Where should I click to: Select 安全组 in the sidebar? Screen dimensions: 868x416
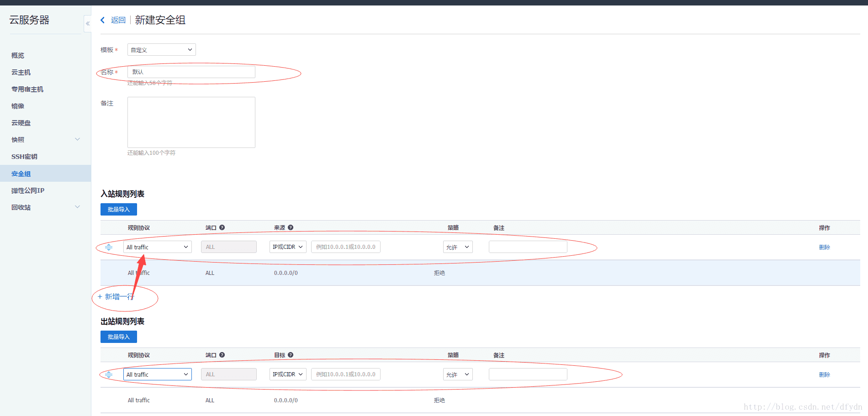pos(45,174)
